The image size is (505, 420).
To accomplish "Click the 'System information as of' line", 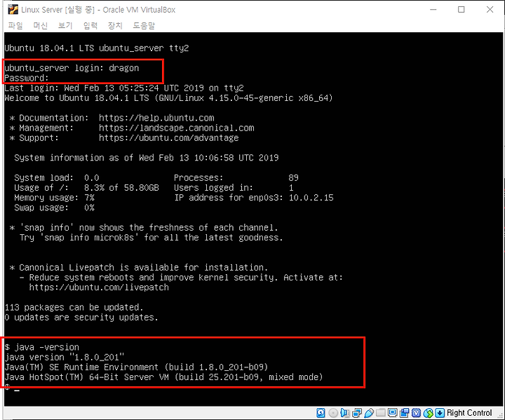I will coord(147,158).
